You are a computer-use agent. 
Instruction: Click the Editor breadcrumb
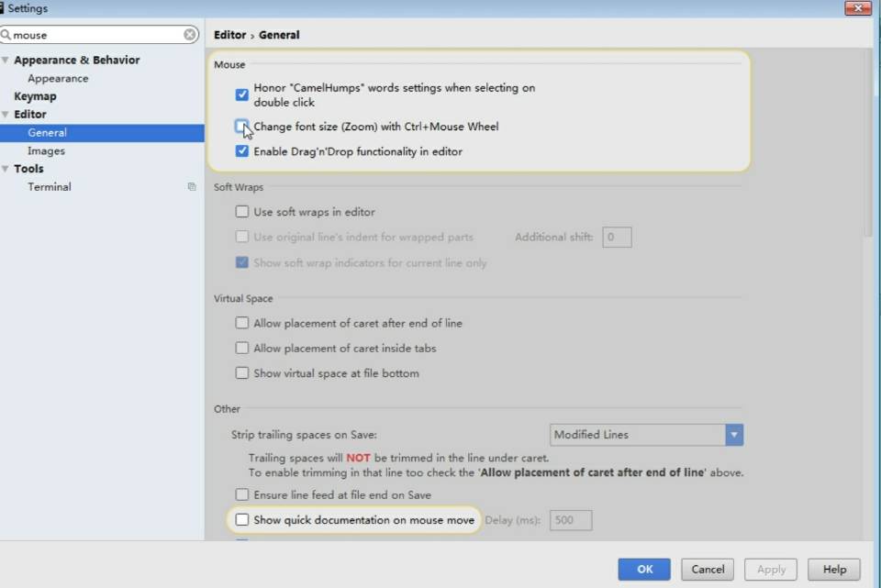(229, 35)
